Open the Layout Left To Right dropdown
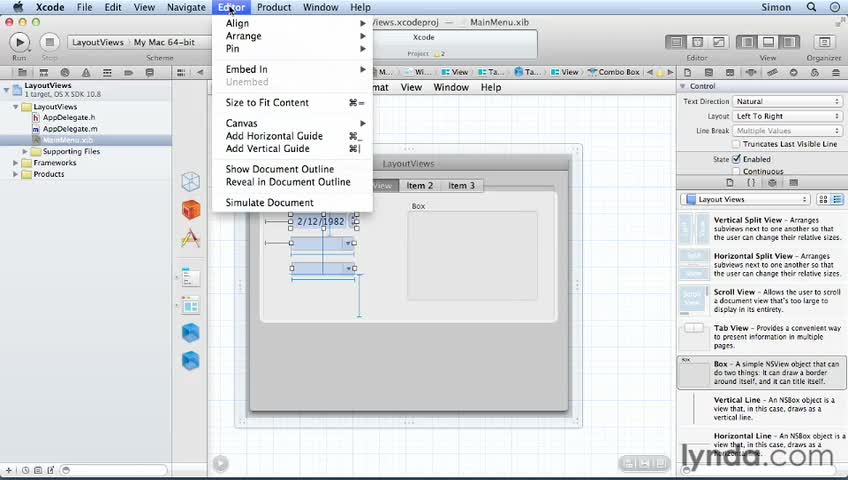Image resolution: width=848 pixels, height=480 pixels. click(x=787, y=116)
